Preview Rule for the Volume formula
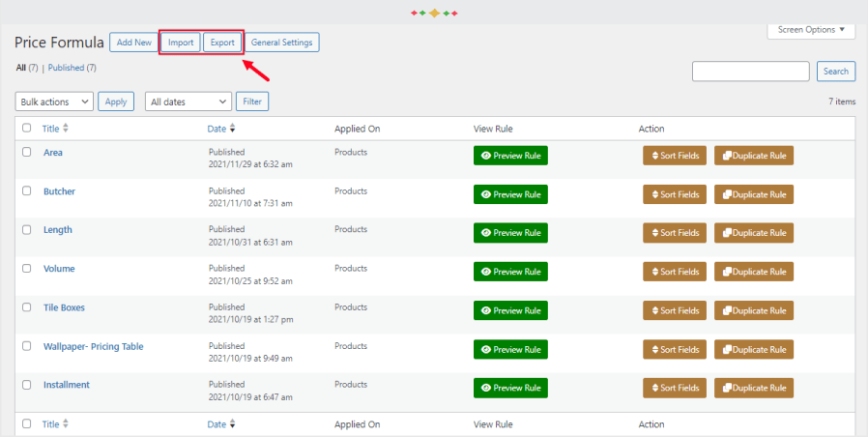Viewport: 868px width, 437px height. coord(510,272)
